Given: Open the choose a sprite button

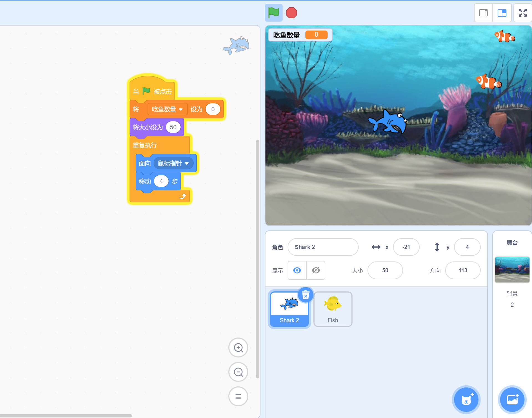Looking at the screenshot, I should coord(466,400).
